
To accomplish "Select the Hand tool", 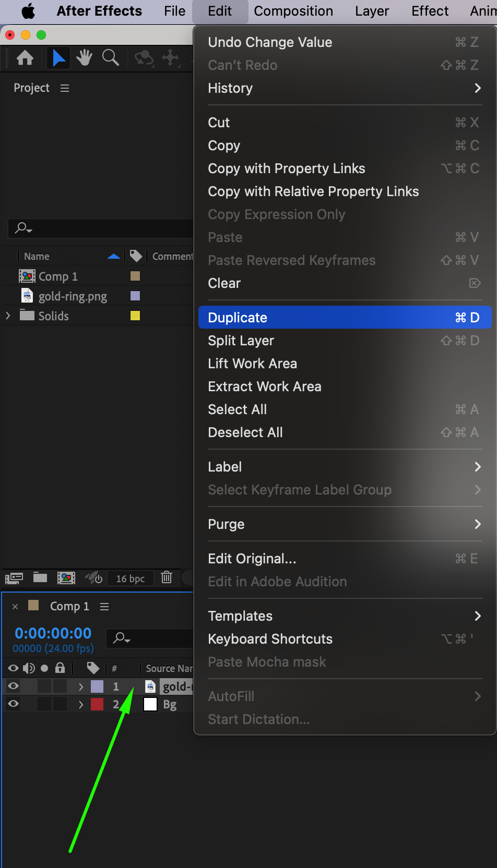I will [84, 58].
